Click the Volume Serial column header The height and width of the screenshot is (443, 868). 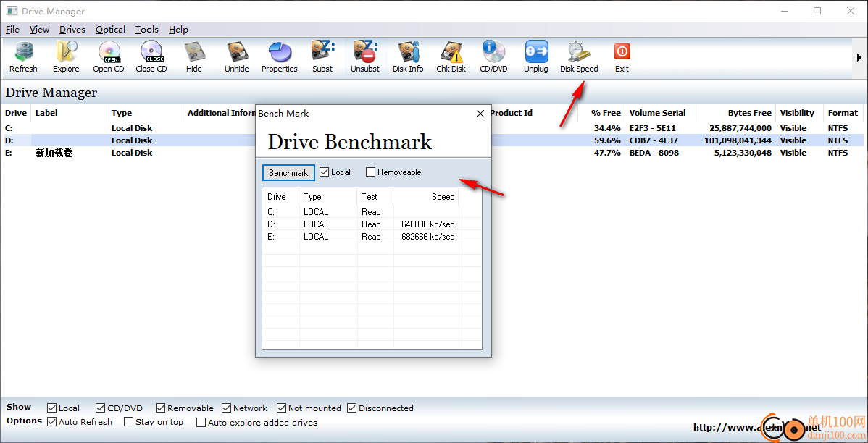pyautogui.click(x=660, y=113)
